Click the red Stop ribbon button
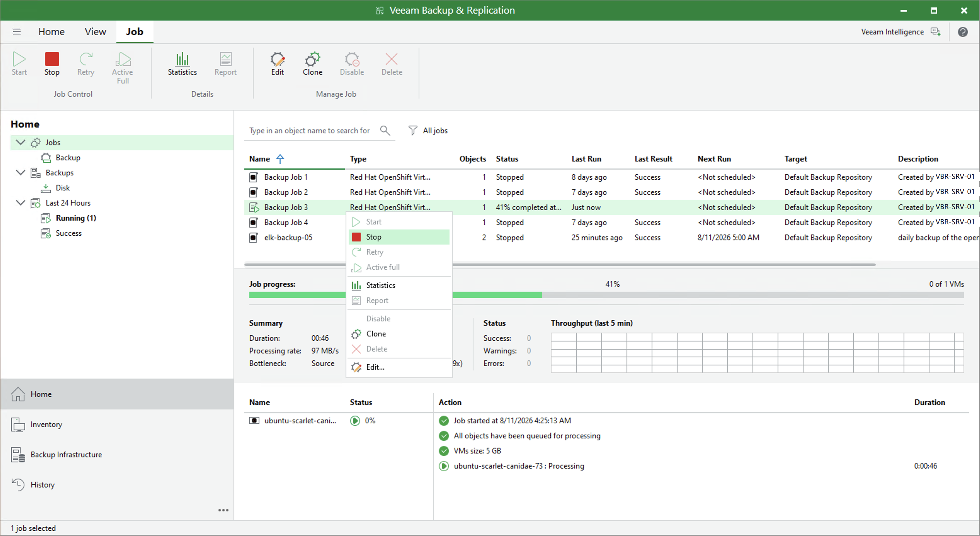Screen dimensions: 980x536 point(52,64)
